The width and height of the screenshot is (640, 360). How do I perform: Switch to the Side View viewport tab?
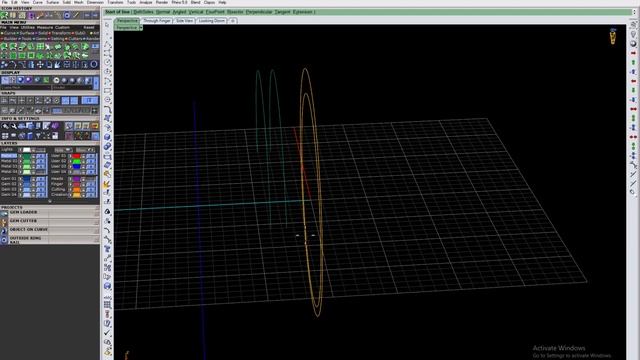tap(184, 20)
